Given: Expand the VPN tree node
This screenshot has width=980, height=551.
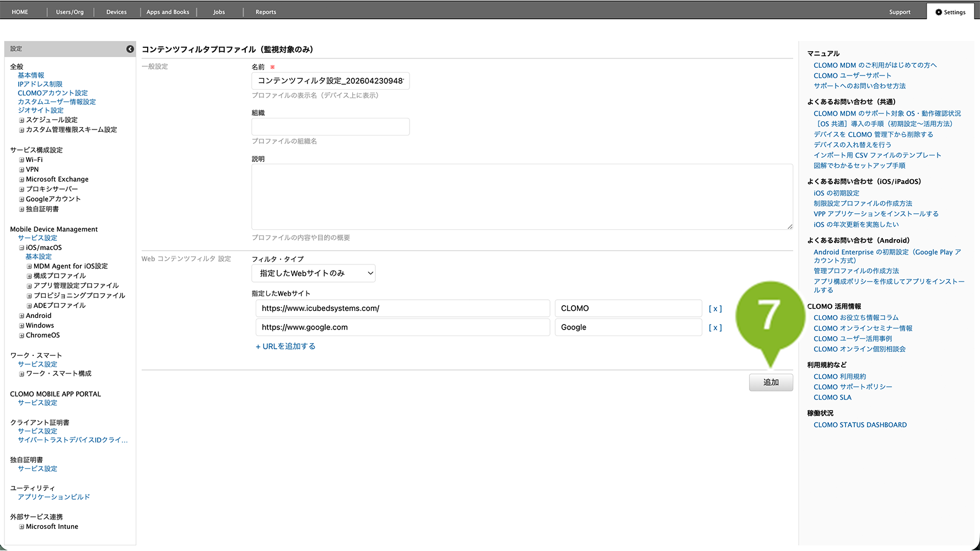Looking at the screenshot, I should click(21, 170).
